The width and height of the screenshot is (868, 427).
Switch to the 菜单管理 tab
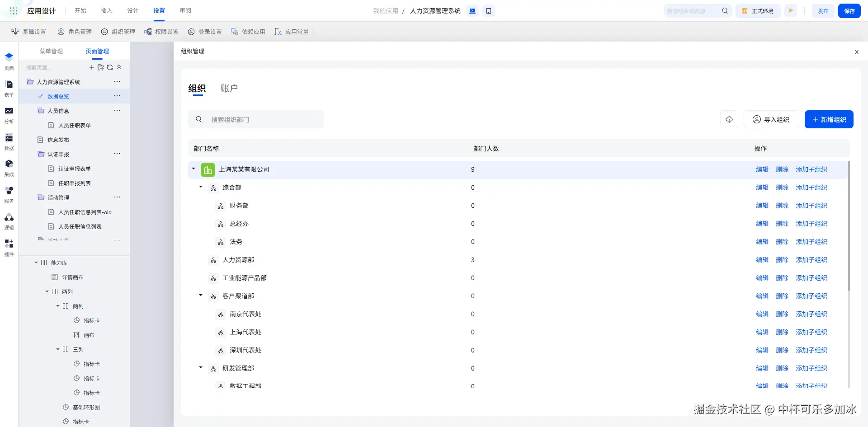point(51,51)
